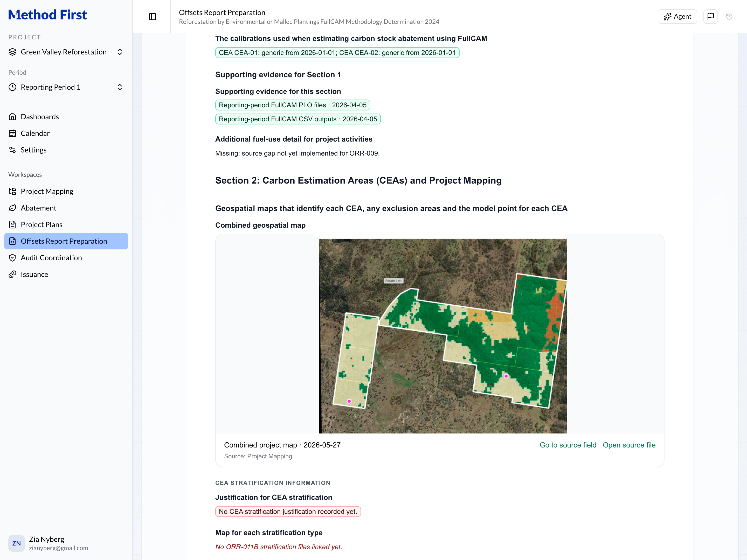Click the flag icon in header
The height and width of the screenshot is (560, 747).
[x=710, y=17]
